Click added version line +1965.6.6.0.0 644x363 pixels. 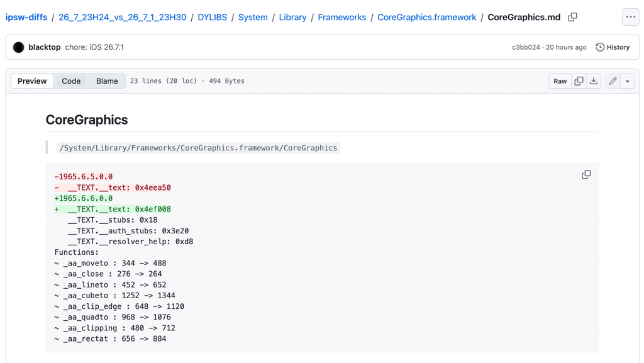coord(84,198)
